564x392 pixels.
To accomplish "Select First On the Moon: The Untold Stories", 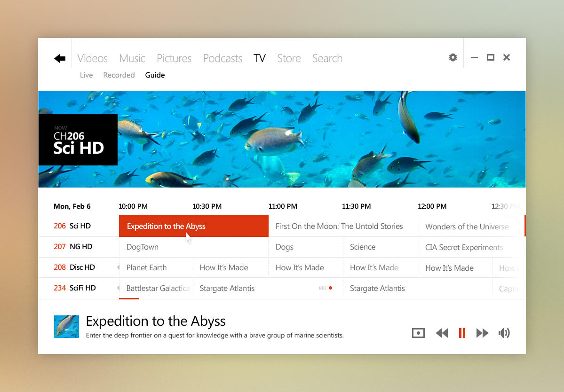I will [x=339, y=226].
